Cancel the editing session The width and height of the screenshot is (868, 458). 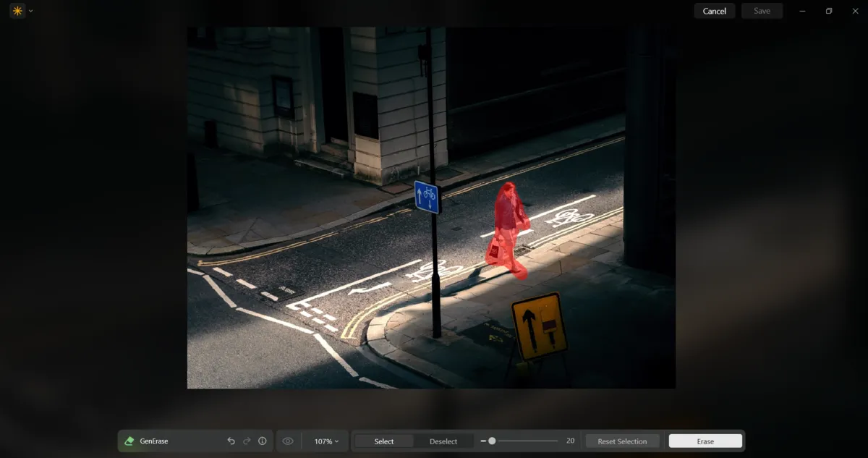714,10
